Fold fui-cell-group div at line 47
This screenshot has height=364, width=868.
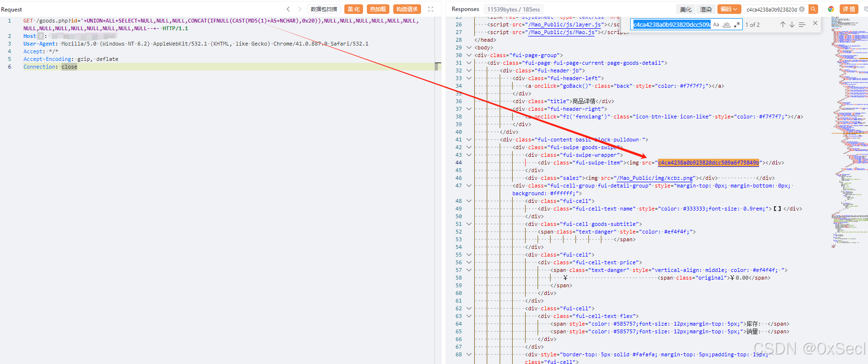(x=469, y=186)
